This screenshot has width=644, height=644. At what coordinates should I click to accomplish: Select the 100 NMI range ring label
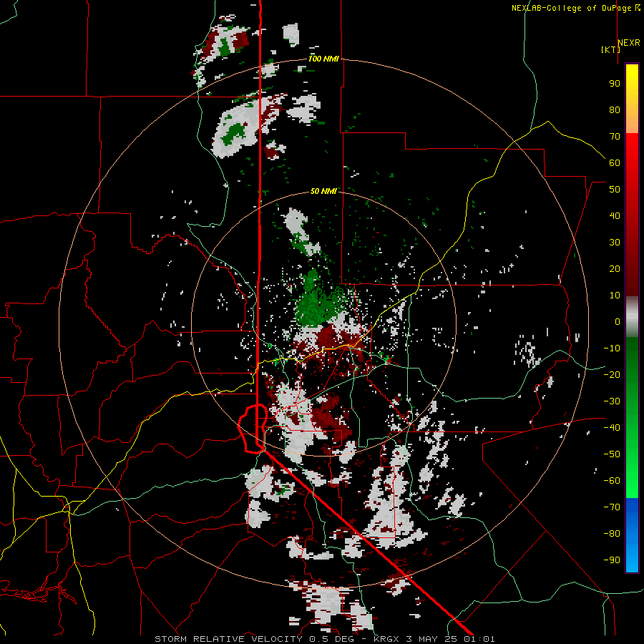(323, 59)
